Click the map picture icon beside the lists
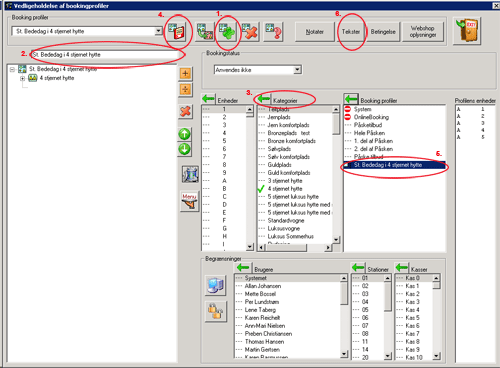The width and height of the screenshot is (500, 368). point(190,174)
